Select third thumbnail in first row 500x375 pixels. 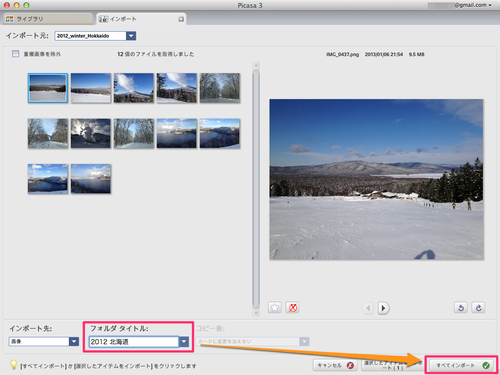(134, 88)
